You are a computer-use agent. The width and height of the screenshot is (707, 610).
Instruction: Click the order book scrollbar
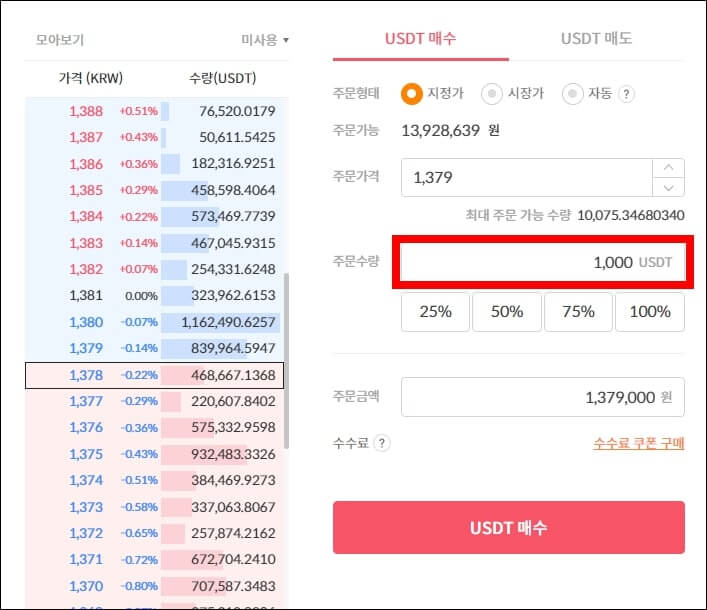286,361
